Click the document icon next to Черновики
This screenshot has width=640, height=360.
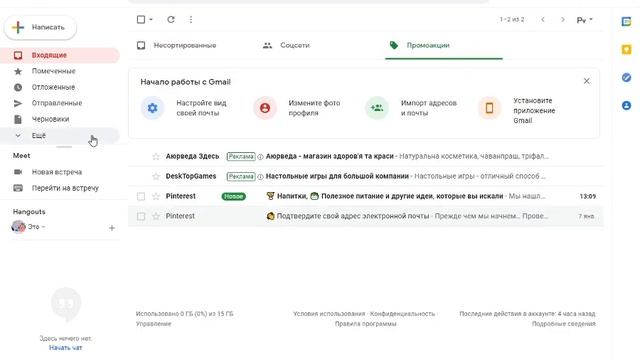18,119
